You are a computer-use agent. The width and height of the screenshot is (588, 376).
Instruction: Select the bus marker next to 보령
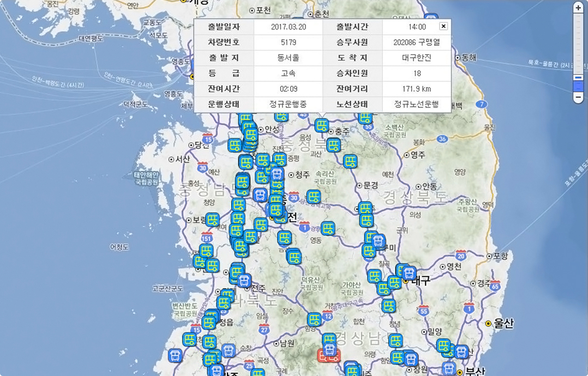(x=212, y=220)
